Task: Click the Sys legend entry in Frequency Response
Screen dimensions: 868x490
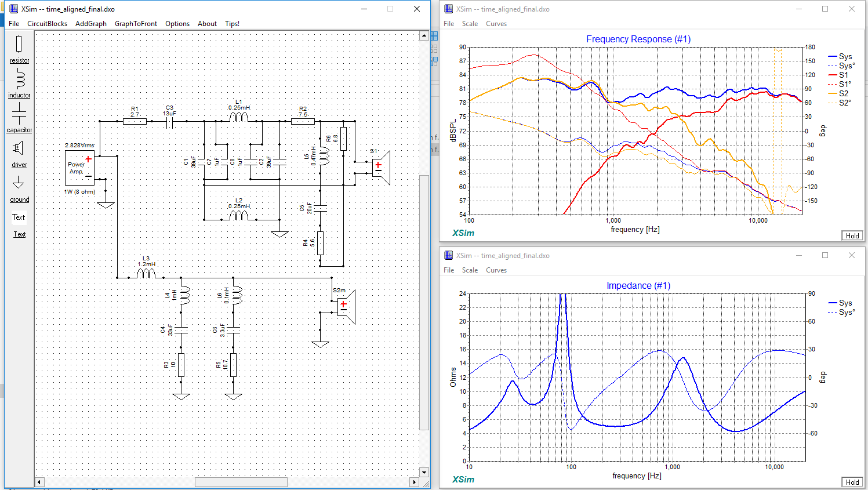Action: [841, 57]
